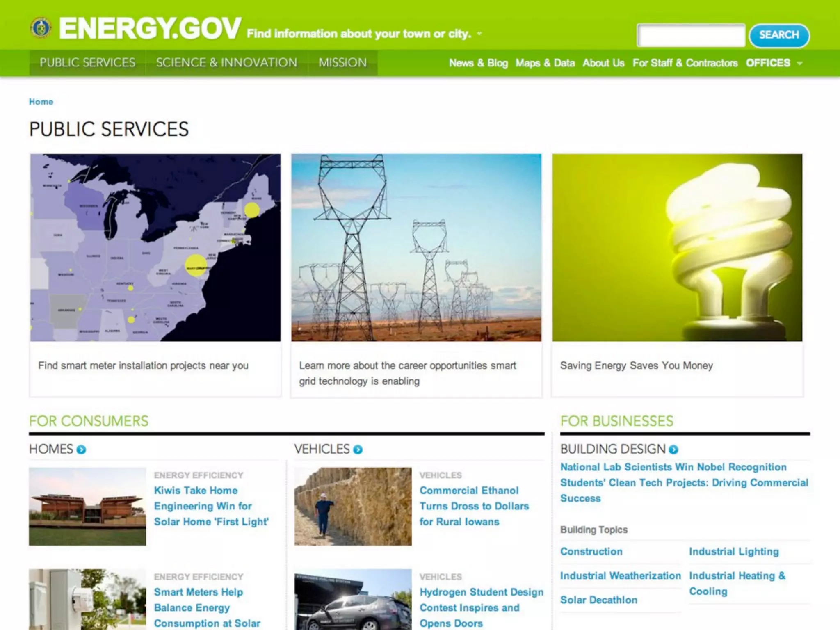Expand town or city information dropdown

point(479,34)
